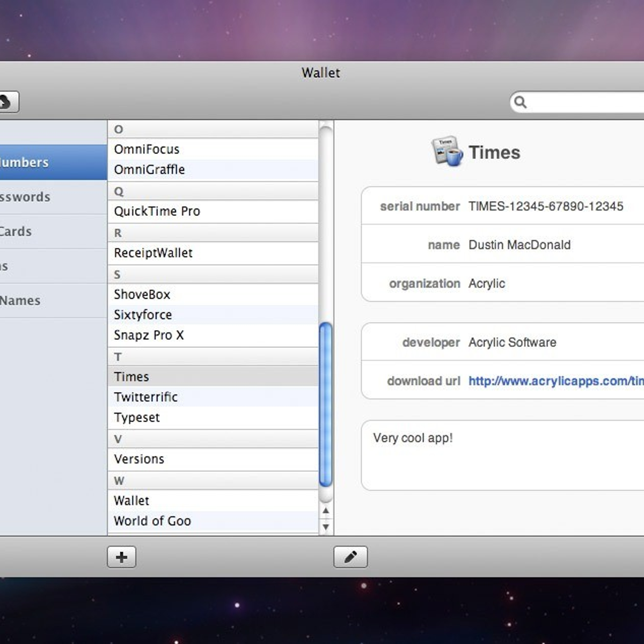Select OmniFocus in the list
This screenshot has height=644, width=644.
tap(147, 149)
